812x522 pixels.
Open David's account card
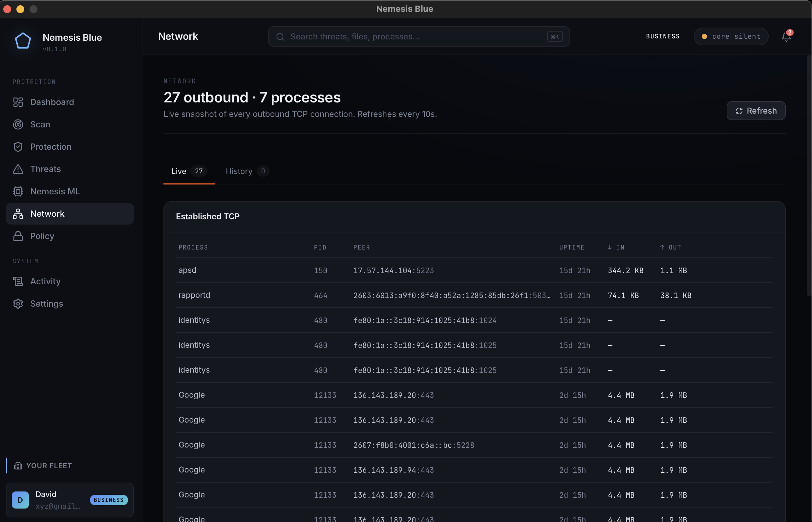pos(70,500)
